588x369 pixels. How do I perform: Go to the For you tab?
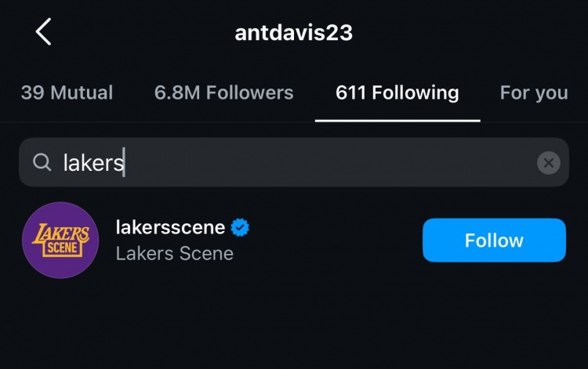pyautogui.click(x=534, y=92)
